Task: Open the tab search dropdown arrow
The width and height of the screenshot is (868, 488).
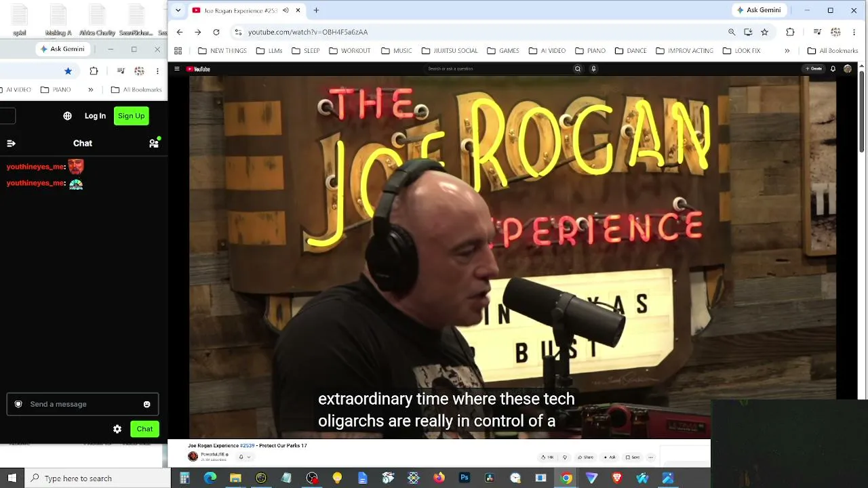Action: [x=178, y=10]
